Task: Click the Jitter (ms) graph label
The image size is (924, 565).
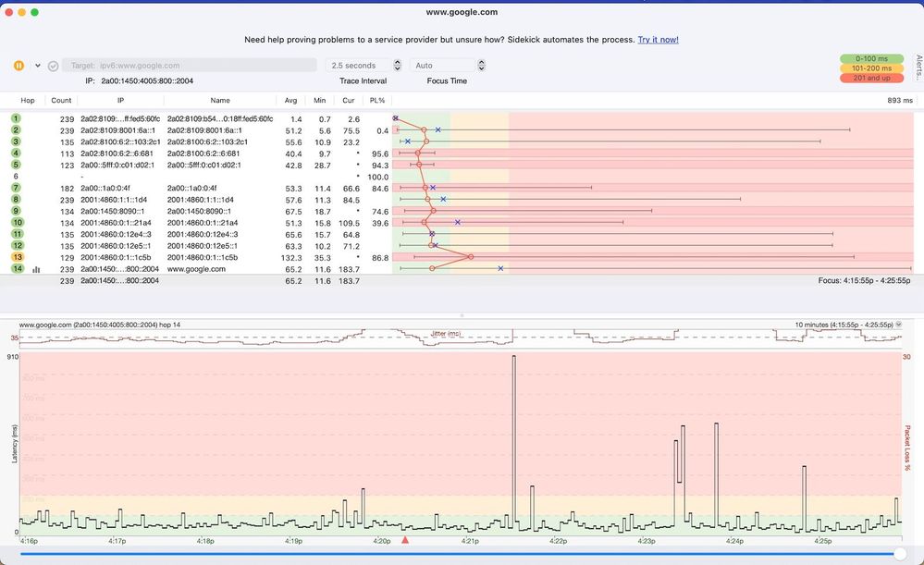Action: point(446,334)
